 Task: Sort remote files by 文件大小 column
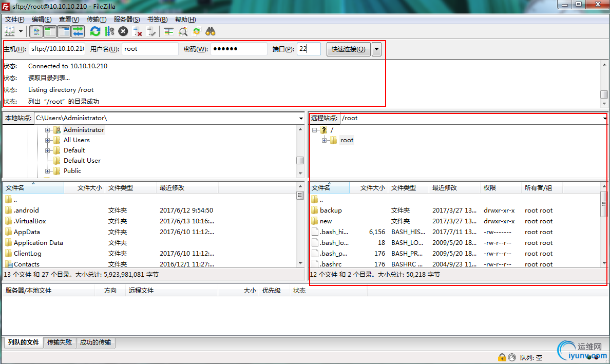[369, 188]
